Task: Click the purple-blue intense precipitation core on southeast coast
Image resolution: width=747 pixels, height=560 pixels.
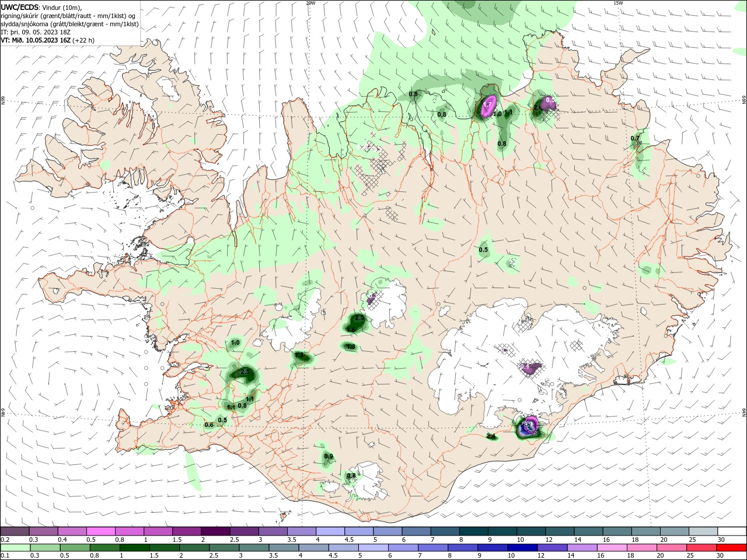Action: (530, 426)
